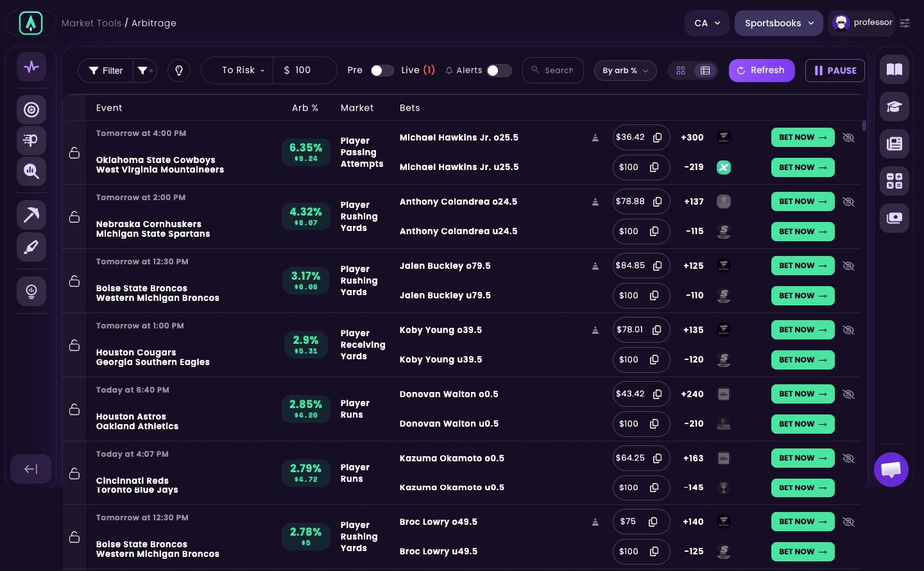Open the saved filter funnel dropdown

pyautogui.click(x=146, y=71)
